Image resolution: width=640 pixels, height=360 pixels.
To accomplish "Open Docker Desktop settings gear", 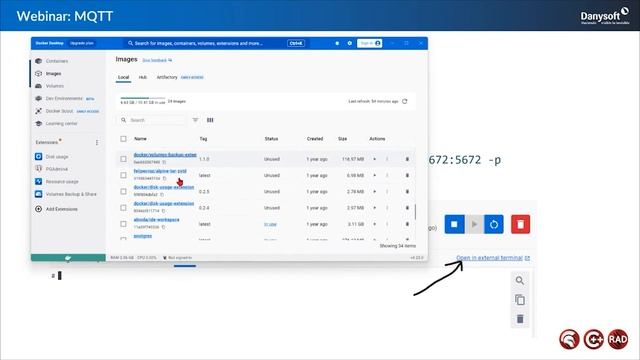I will [x=349, y=43].
